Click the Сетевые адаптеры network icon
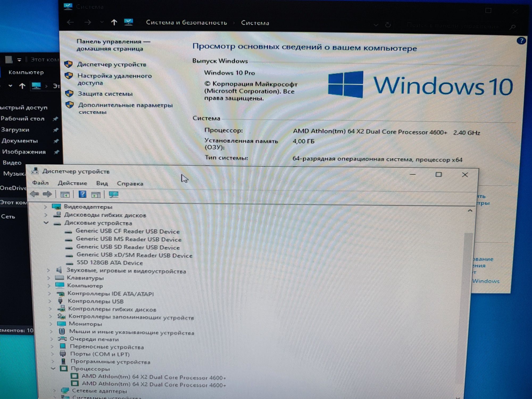532x399 pixels. coord(65,390)
